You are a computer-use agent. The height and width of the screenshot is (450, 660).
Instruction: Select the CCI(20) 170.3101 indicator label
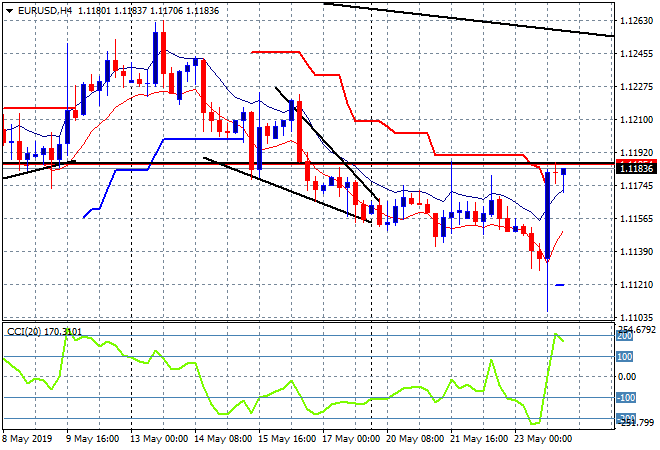point(44,332)
